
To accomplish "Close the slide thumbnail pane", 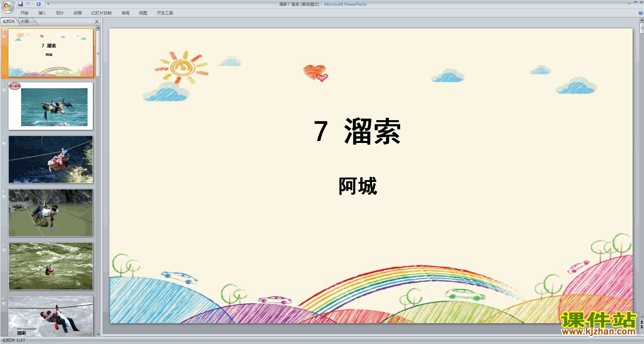I will point(97,21).
